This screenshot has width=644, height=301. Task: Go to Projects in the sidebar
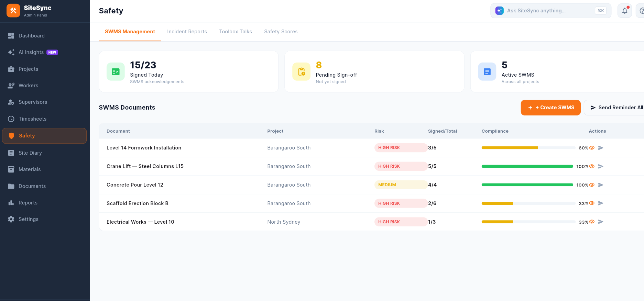click(x=44, y=69)
